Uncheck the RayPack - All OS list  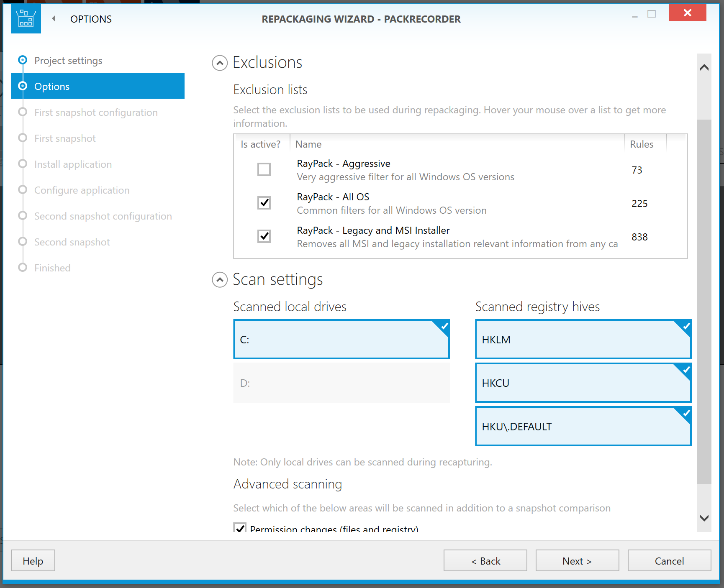pos(264,203)
